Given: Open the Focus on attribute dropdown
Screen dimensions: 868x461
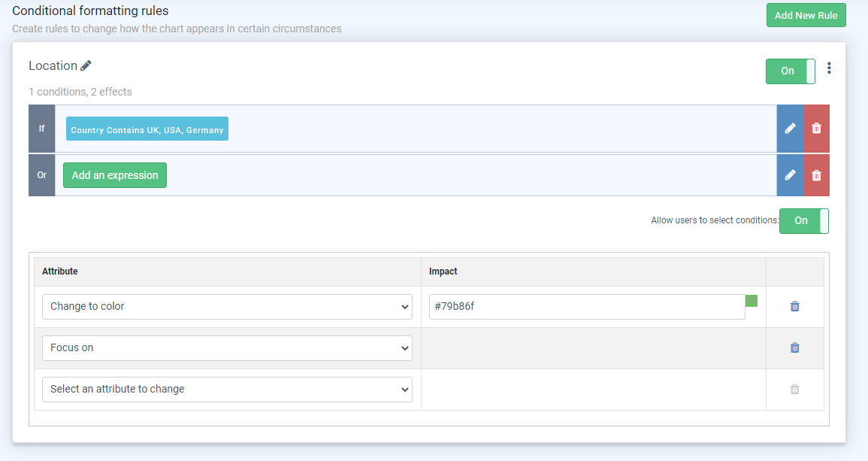Looking at the screenshot, I should coord(227,348).
